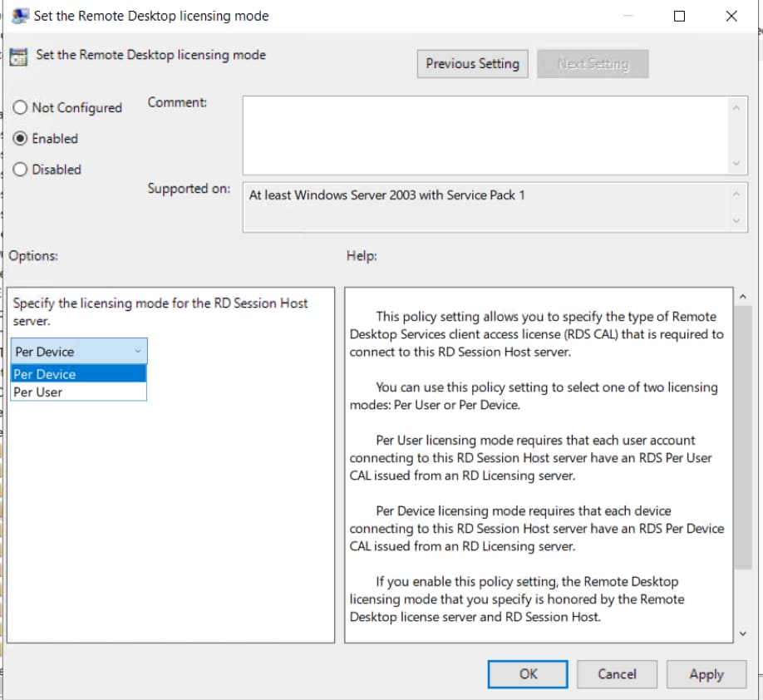Collapse the licensing mode dropdown arrow

137,352
